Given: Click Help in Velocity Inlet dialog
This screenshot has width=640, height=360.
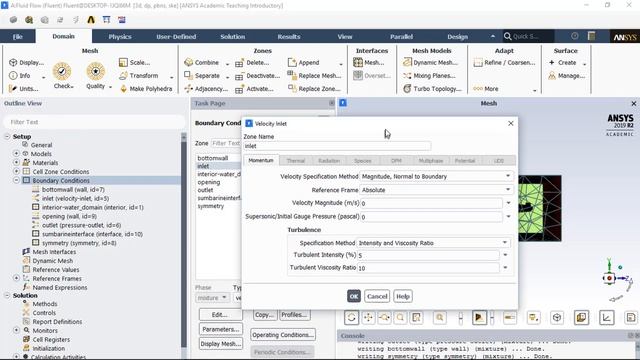Looking at the screenshot, I should 403,296.
